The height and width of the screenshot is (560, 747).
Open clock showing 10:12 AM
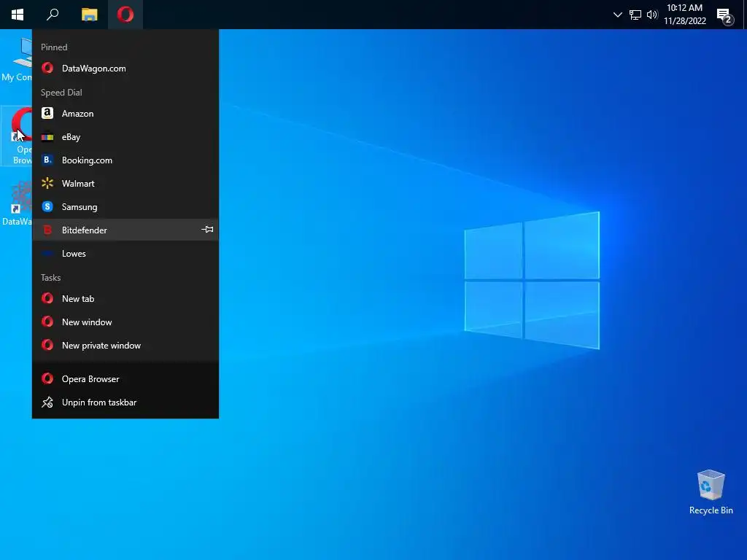[684, 15]
